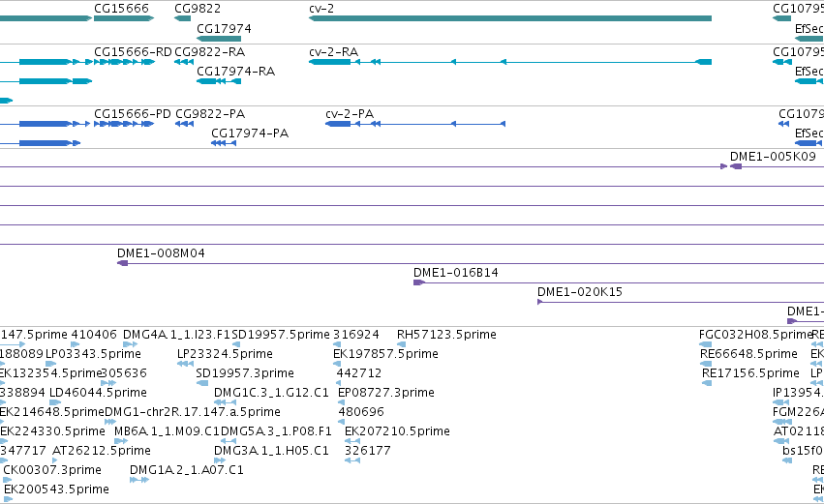Click the CG15666 gene arrow glyph
The height and width of the screenshot is (504, 824).
pyautogui.click(x=124, y=18)
